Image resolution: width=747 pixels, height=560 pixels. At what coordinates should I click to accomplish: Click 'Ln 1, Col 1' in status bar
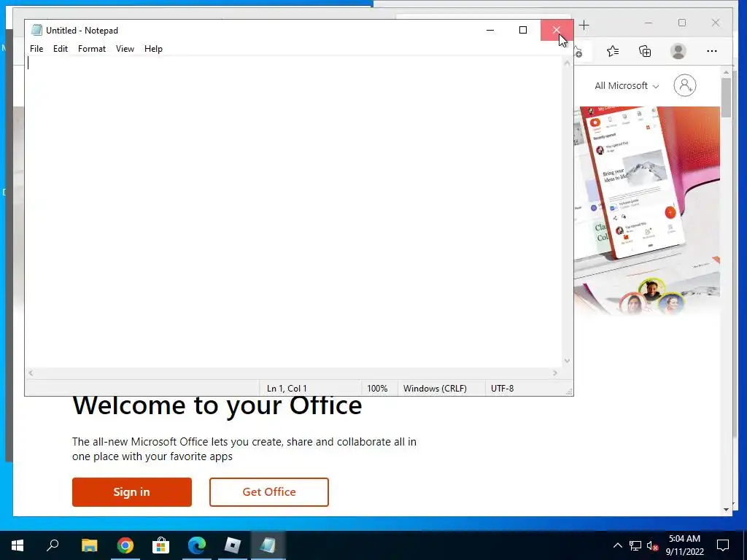(x=287, y=389)
